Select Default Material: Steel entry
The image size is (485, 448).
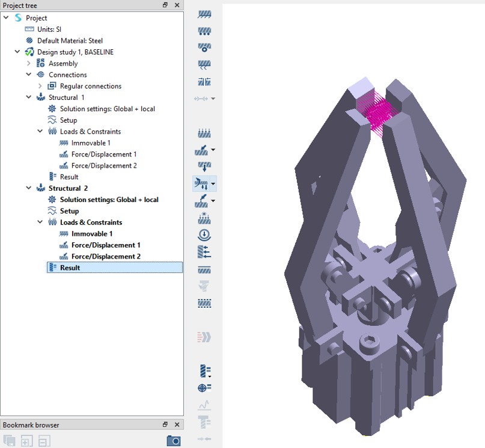coord(70,41)
